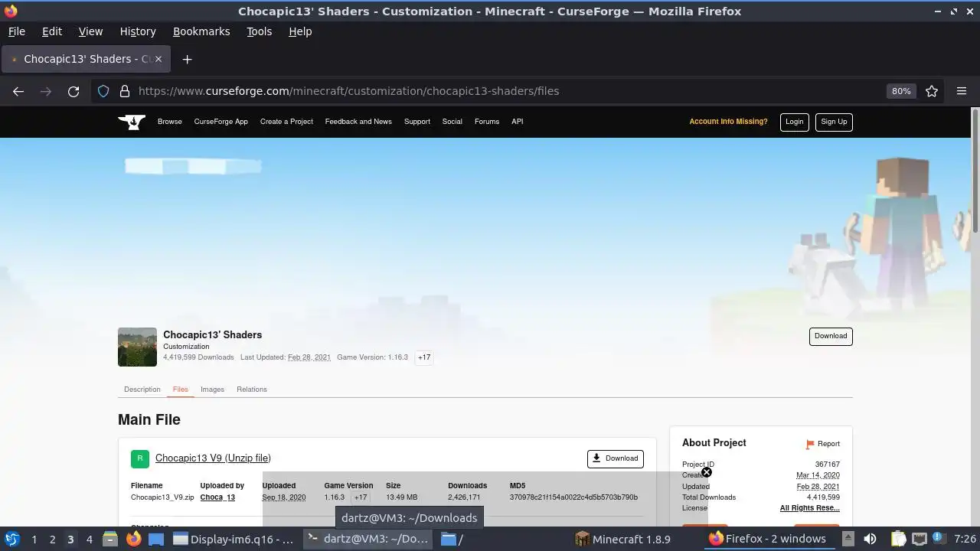Screen dimensions: 980x551
Task: Switch to workspace 2
Action: pos(52,539)
